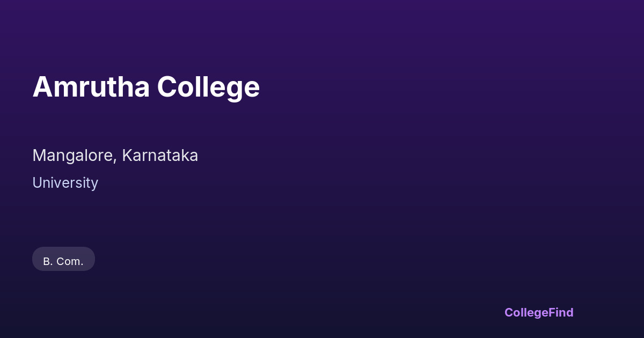The height and width of the screenshot is (338, 644).
Task: Click the word "Karnataka" in the location
Action: 160,156
